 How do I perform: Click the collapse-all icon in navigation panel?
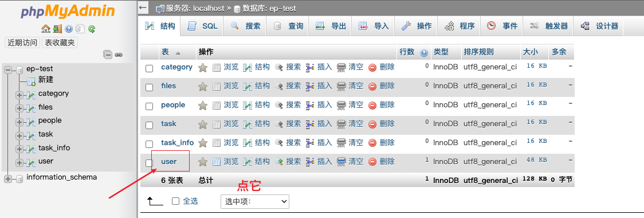108,54
